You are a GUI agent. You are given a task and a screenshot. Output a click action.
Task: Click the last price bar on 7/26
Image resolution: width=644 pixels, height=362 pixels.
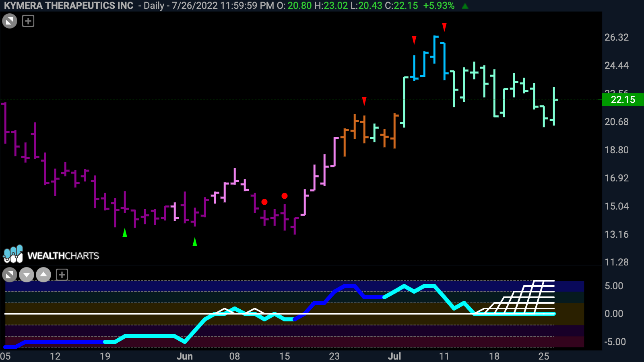554,106
